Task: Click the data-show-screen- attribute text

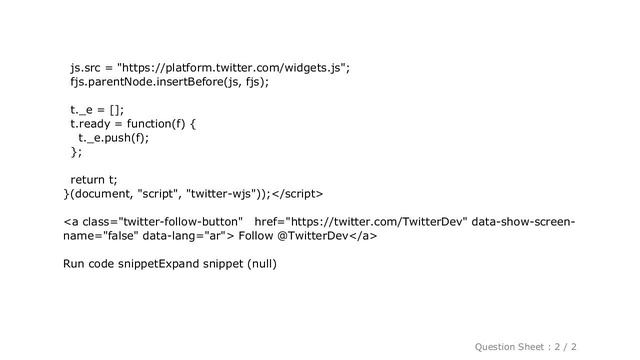Action: [523, 222]
